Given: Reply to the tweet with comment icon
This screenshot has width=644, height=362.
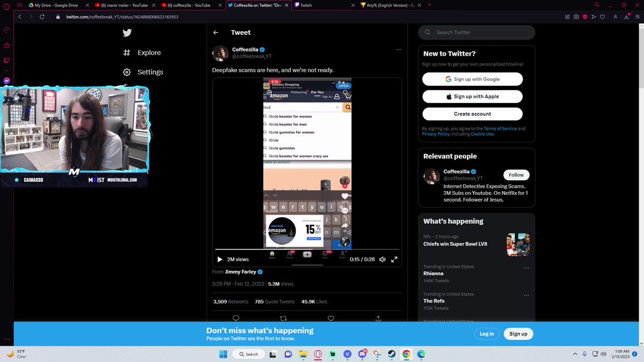Looking at the screenshot, I should point(236,318).
